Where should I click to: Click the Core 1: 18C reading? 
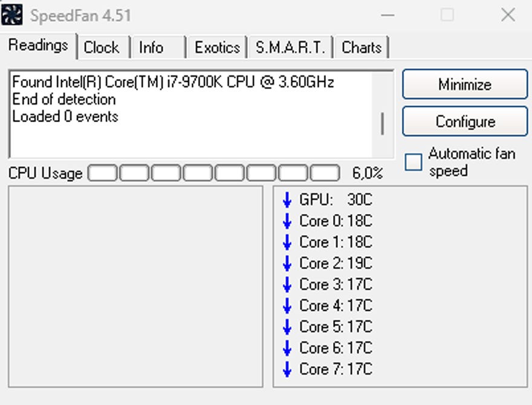click(336, 242)
